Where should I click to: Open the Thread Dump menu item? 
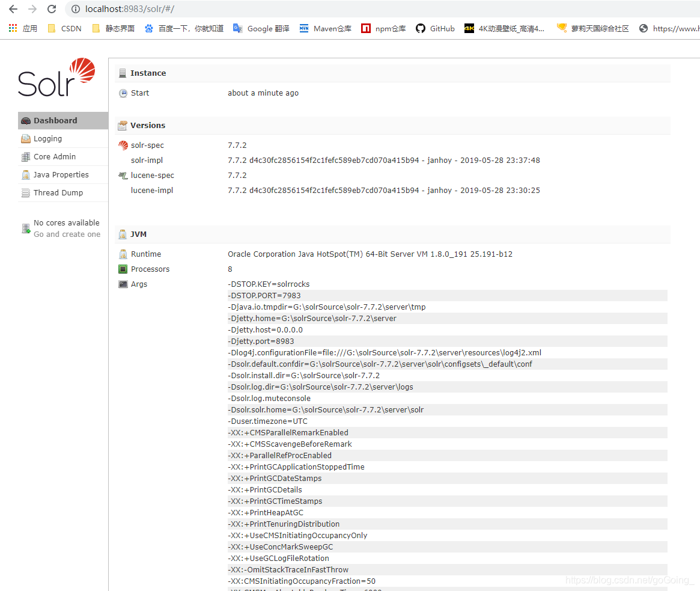click(x=63, y=192)
